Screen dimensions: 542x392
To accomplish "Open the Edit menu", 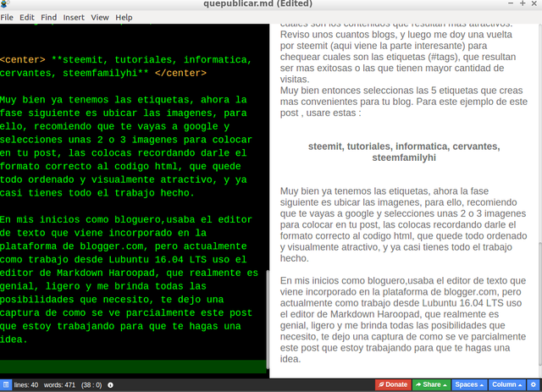I will (x=26, y=17).
